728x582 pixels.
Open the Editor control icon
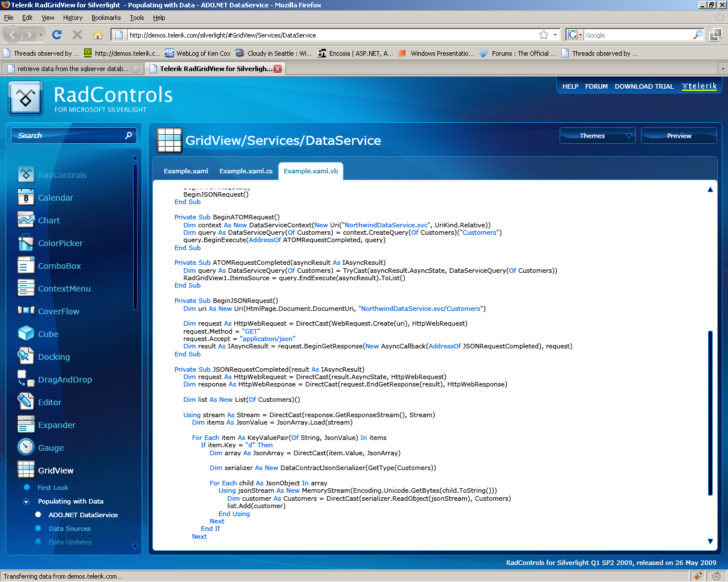coord(26,402)
